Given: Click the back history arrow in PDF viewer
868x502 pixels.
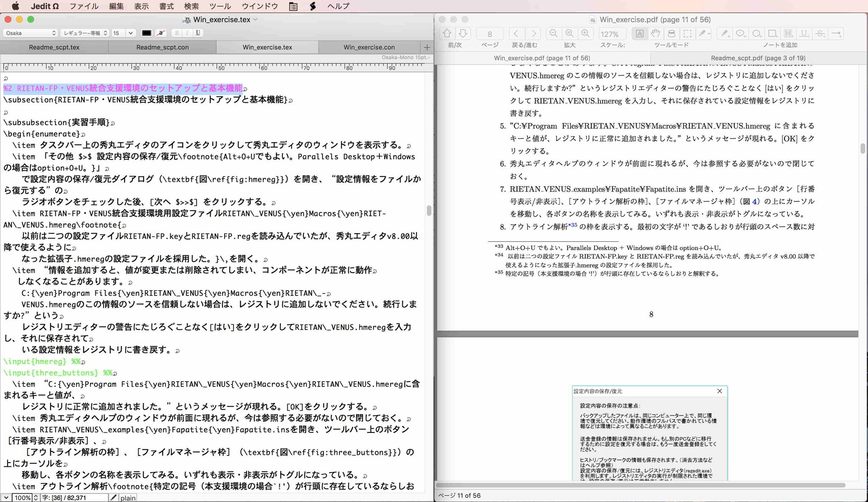Looking at the screenshot, I should point(516,33).
